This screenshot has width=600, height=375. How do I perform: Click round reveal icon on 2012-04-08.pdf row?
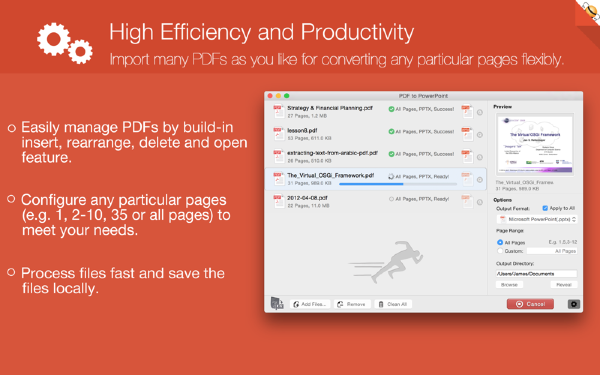coord(480,202)
